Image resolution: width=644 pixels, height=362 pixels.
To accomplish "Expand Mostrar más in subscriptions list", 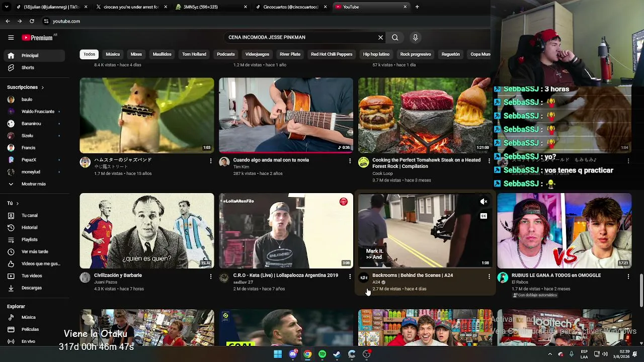I will 34,184.
